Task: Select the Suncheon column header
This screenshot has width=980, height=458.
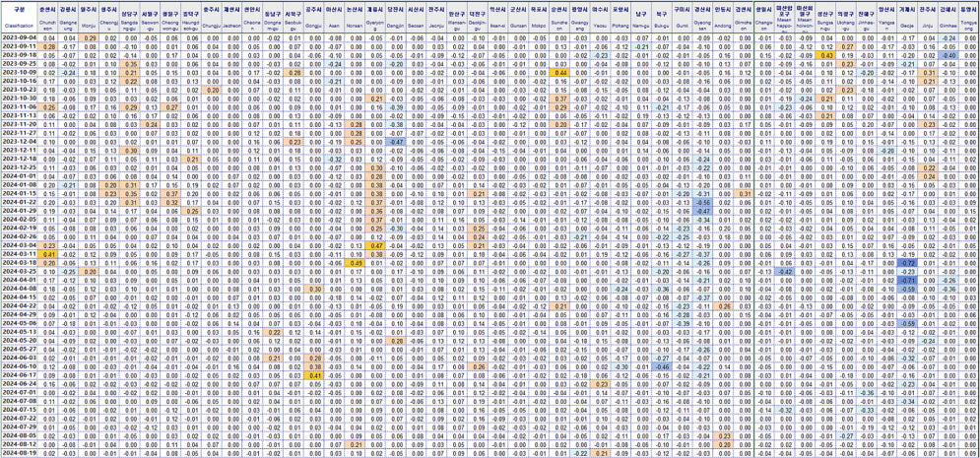Action: coord(560,18)
